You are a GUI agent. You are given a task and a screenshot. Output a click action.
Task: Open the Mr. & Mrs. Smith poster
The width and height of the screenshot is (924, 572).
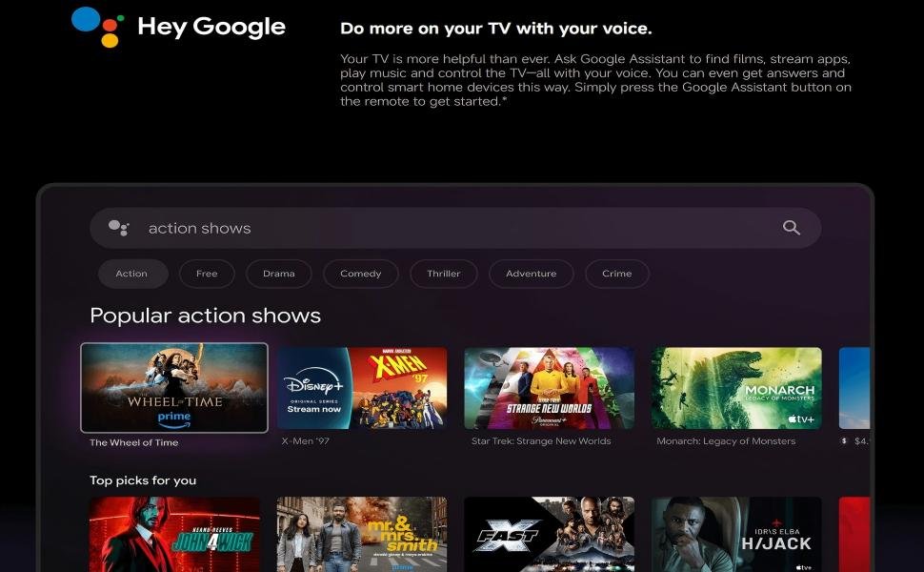pyautogui.click(x=362, y=534)
